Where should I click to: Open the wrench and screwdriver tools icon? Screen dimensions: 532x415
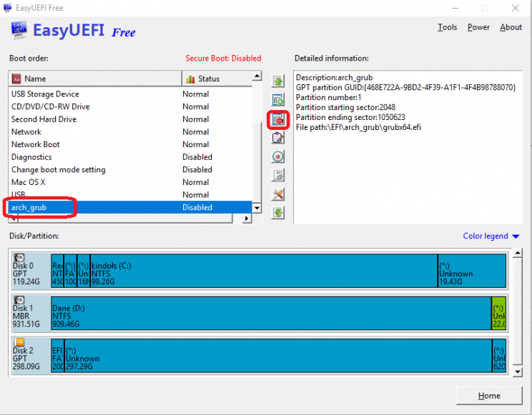click(278, 194)
